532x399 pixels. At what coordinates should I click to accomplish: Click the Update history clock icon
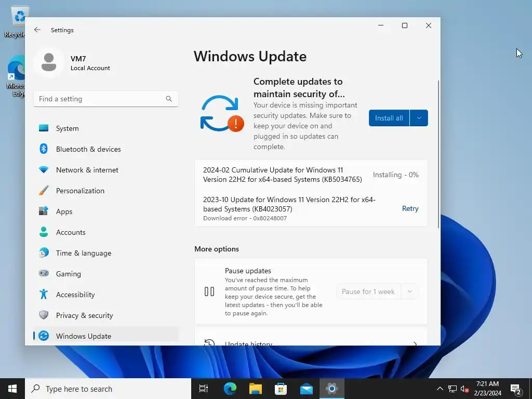click(209, 343)
